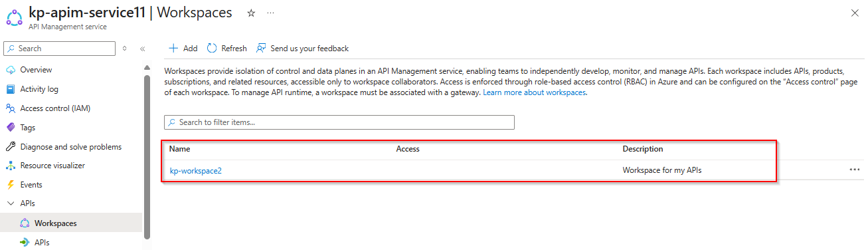Collapse the sidebar with double chevron
This screenshot has width=868, height=250.
click(x=142, y=49)
